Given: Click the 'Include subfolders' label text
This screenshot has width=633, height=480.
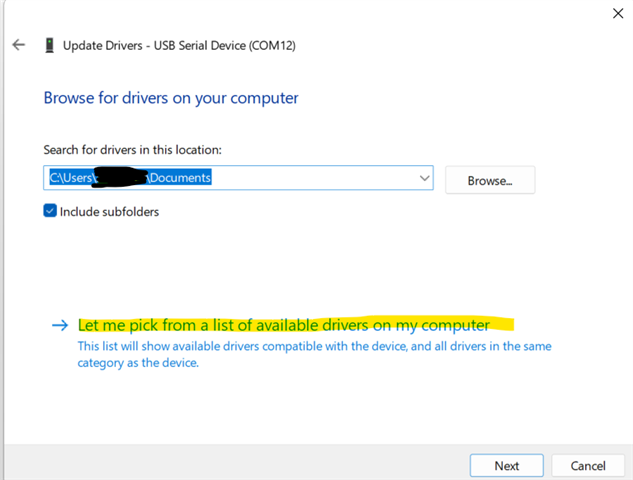Looking at the screenshot, I should point(109,212).
